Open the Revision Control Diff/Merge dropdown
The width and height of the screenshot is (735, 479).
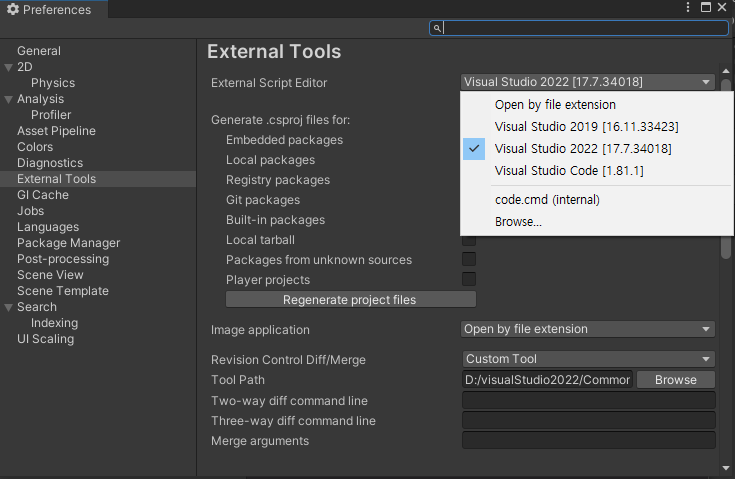tap(588, 359)
